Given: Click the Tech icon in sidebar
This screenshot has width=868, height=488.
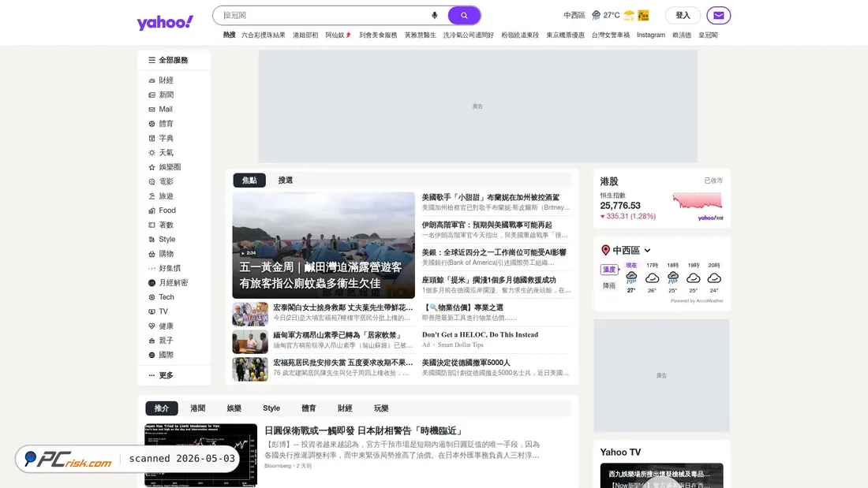Looking at the screenshot, I should [x=152, y=297].
